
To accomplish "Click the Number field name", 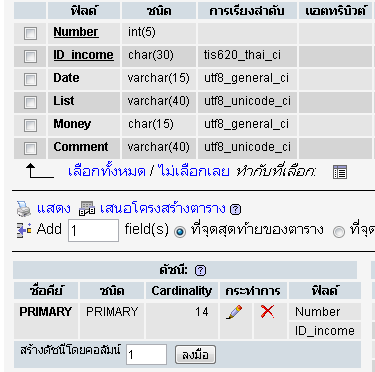I will 76,32.
